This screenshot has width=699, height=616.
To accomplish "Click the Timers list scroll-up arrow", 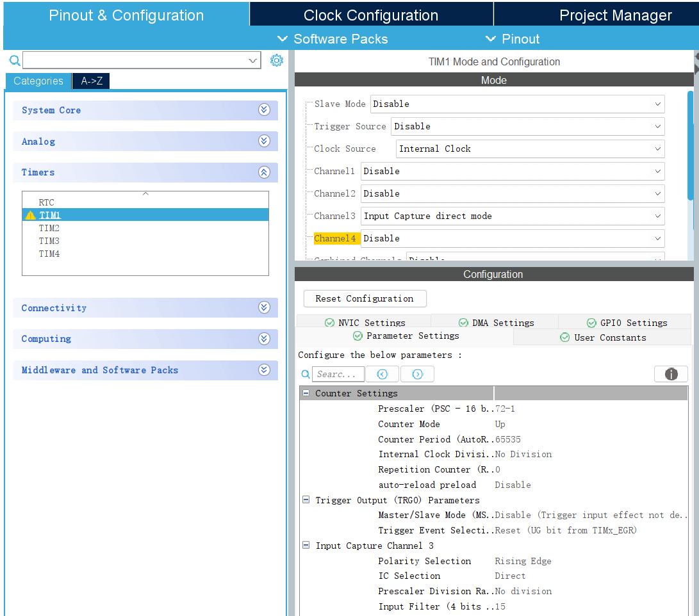I will [x=145, y=194].
